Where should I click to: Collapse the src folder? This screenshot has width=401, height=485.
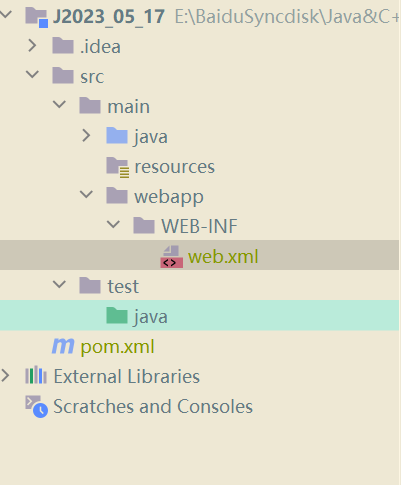(x=33, y=74)
